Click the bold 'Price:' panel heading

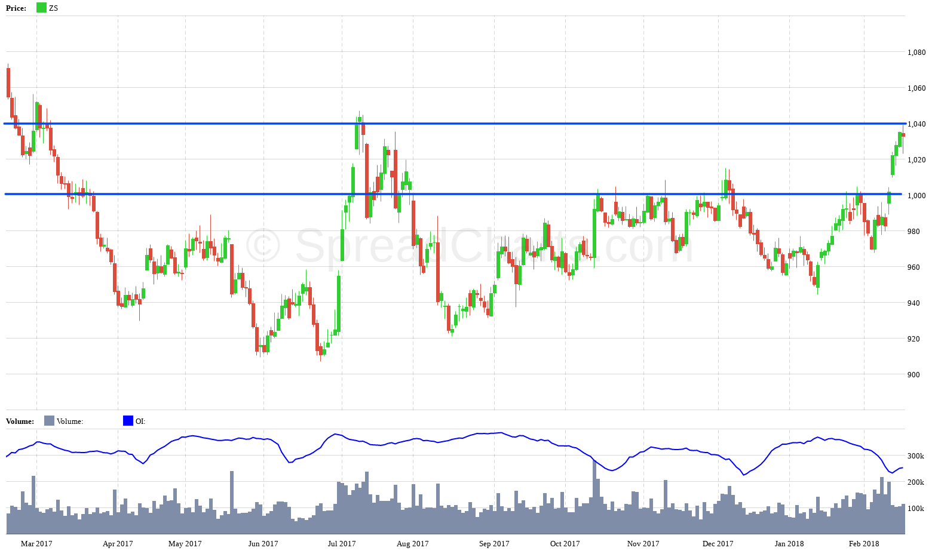tap(16, 8)
